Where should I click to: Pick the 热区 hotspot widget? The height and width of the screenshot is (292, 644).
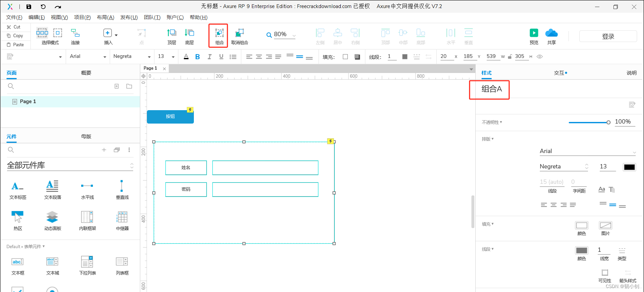click(x=18, y=221)
